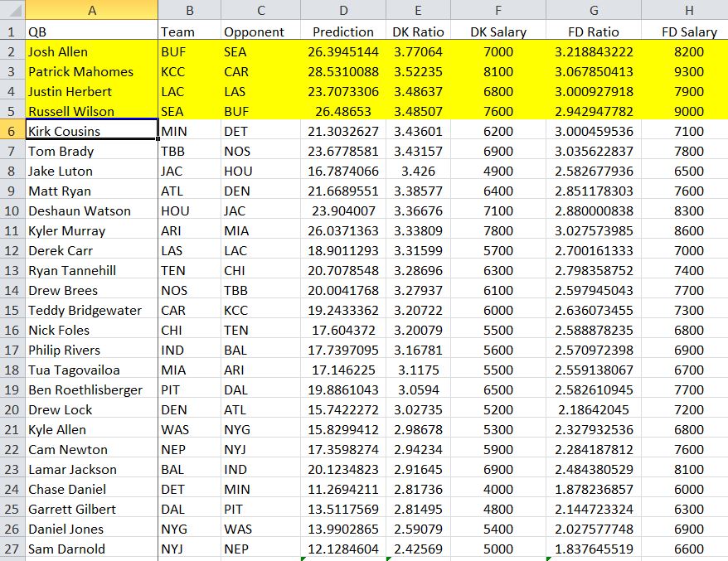Select the Justin Herbert cell
The height and width of the screenshot is (561, 728).
(92, 91)
